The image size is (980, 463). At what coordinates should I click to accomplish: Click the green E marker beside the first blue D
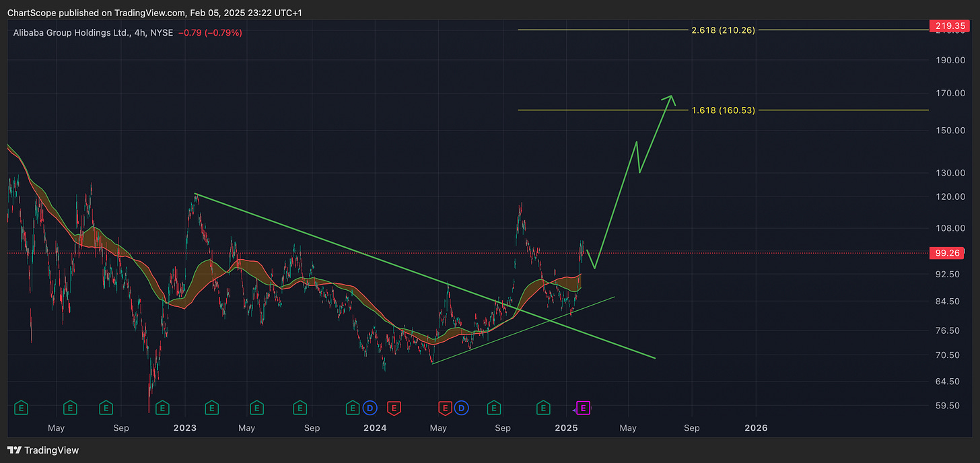[352, 407]
